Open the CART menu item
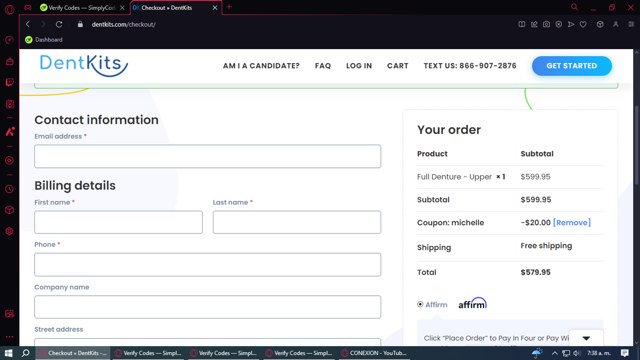Viewport: 640px width, 360px height. pos(398,66)
